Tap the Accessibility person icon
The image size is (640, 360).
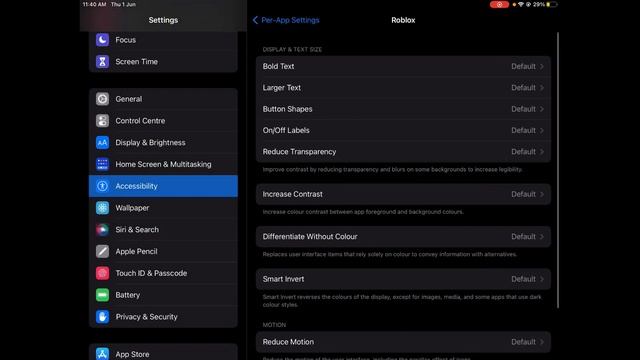tap(102, 186)
